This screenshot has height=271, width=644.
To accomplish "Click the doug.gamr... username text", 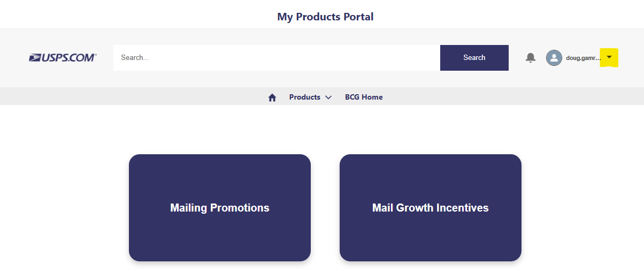I will coord(584,58).
